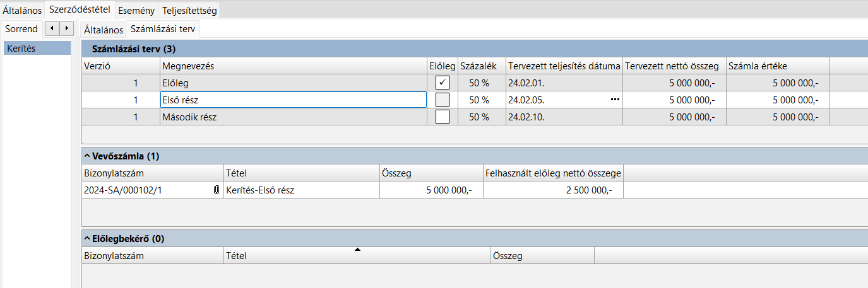The image size is (868, 288).
Task: Uncheck the Előleg checkbox in the Előleg row
Action: (x=443, y=83)
